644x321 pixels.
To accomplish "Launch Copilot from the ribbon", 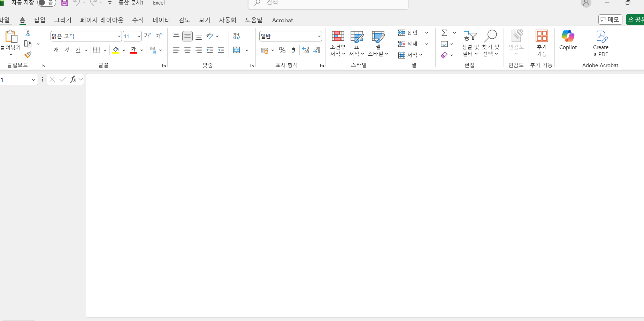I will (568, 40).
